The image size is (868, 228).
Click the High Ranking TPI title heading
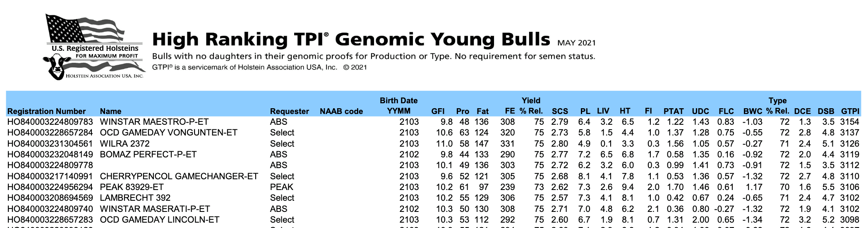[351, 39]
